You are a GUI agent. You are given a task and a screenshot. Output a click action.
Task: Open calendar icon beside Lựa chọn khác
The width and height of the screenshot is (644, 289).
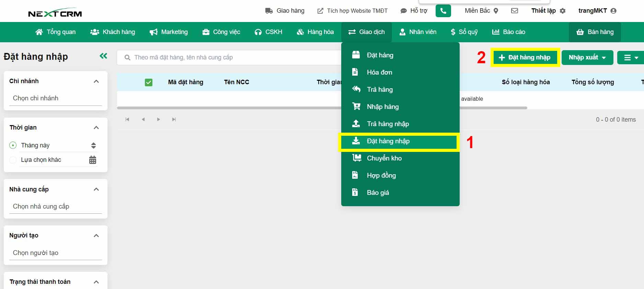[93, 160]
